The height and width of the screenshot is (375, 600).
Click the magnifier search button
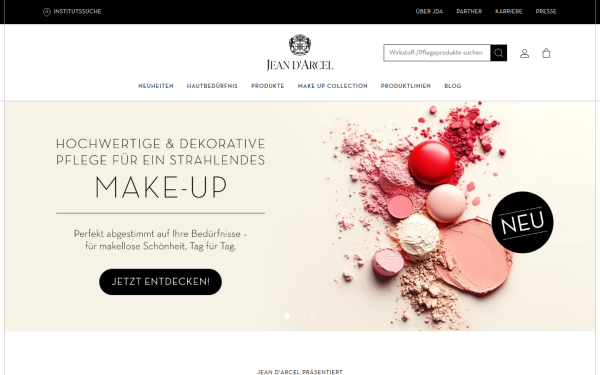click(499, 53)
